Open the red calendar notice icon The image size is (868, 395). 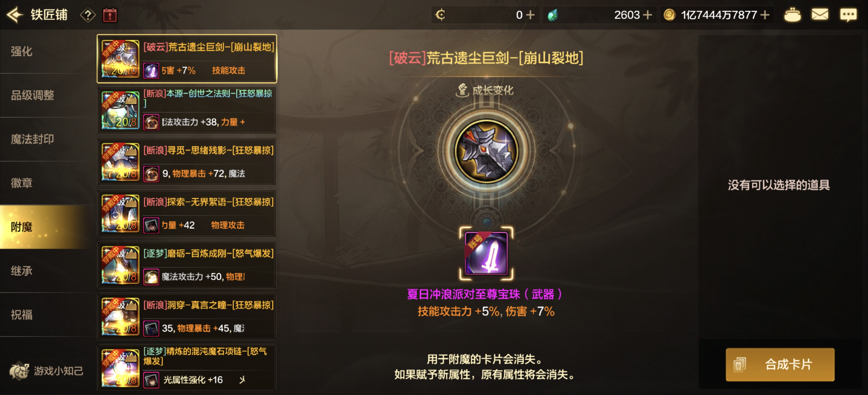coord(110,15)
